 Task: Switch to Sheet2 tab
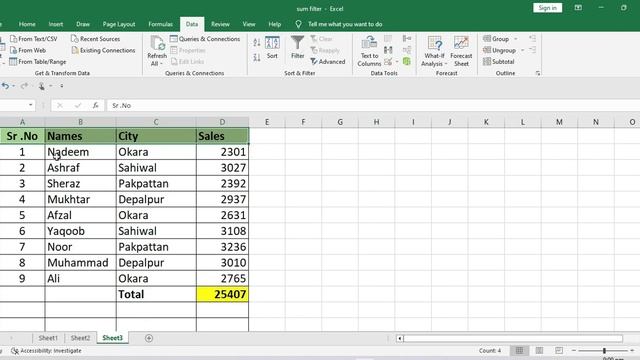tap(80, 338)
